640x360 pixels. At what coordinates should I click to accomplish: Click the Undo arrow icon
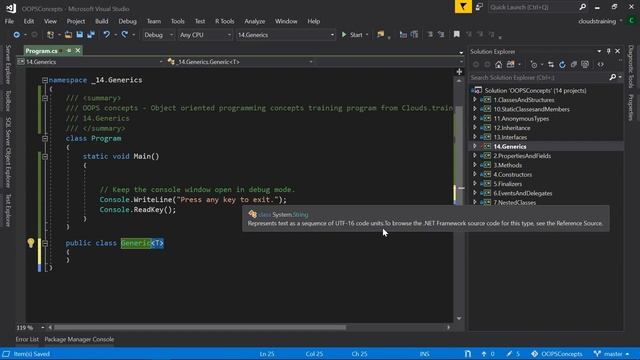(107, 35)
